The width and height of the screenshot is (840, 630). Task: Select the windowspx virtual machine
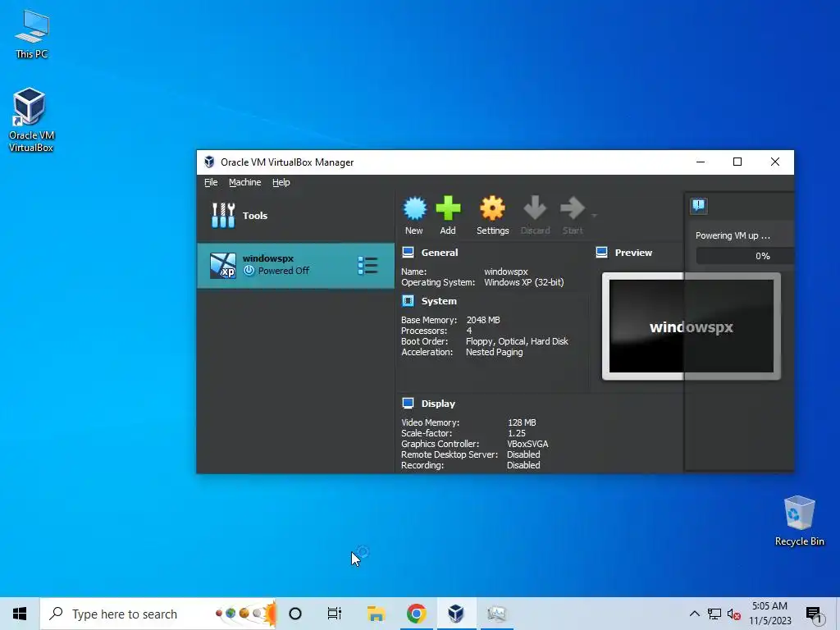click(x=295, y=266)
